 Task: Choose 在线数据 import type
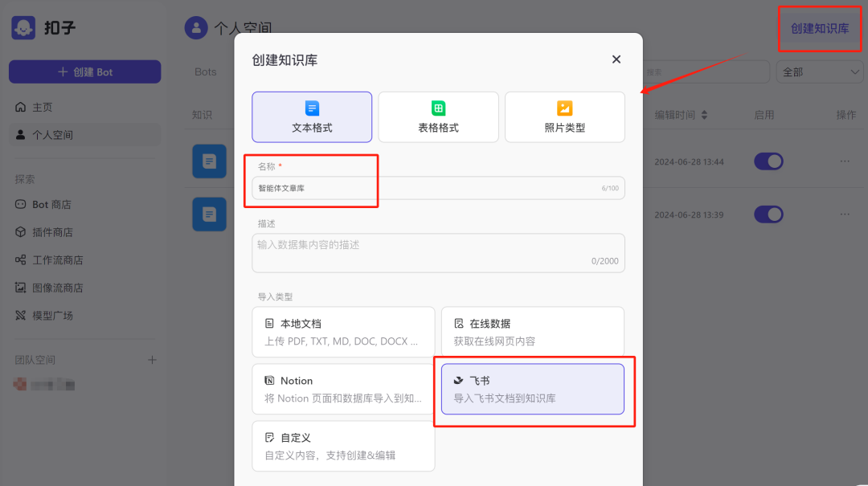(533, 332)
